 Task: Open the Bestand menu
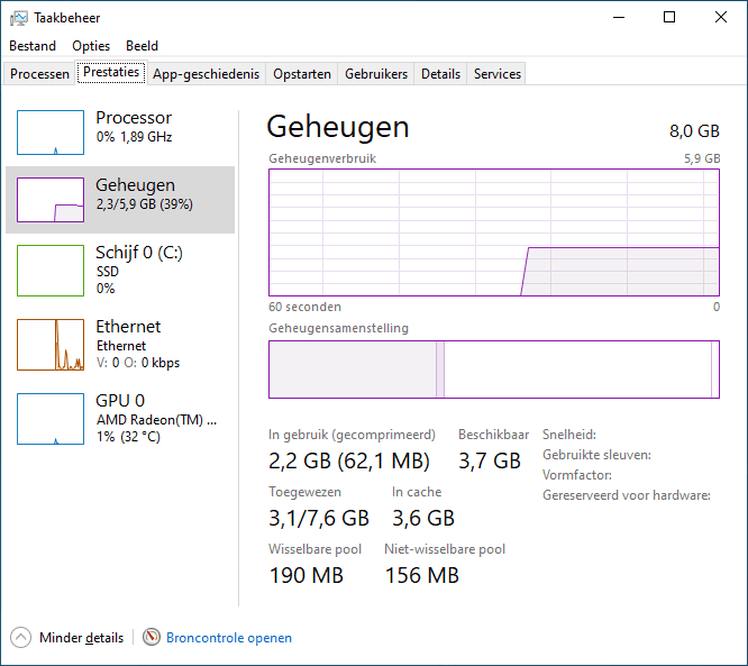[32, 46]
